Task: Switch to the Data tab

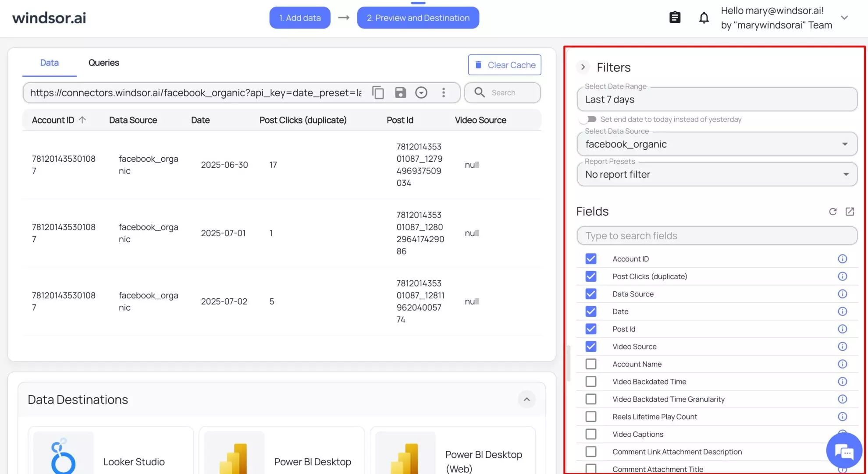Action: 49,63
